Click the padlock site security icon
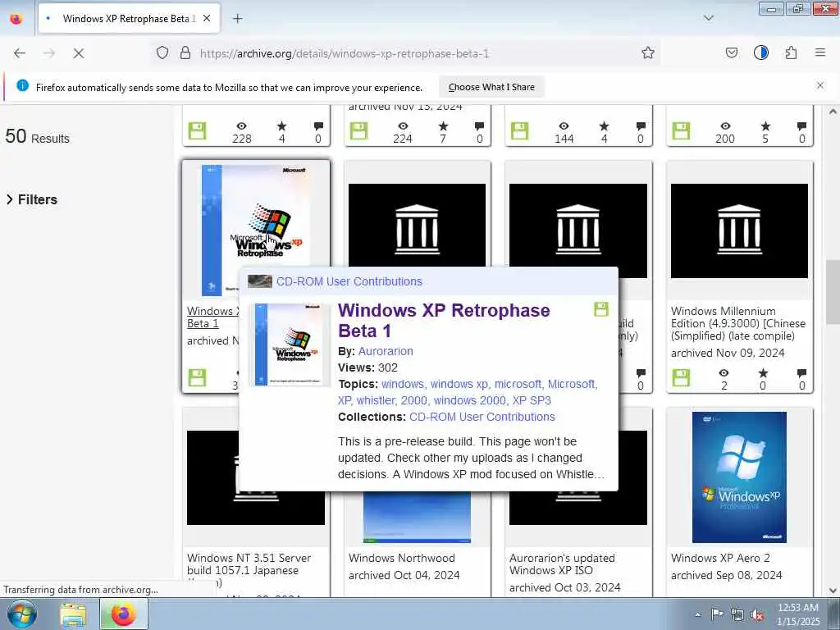 coord(185,52)
